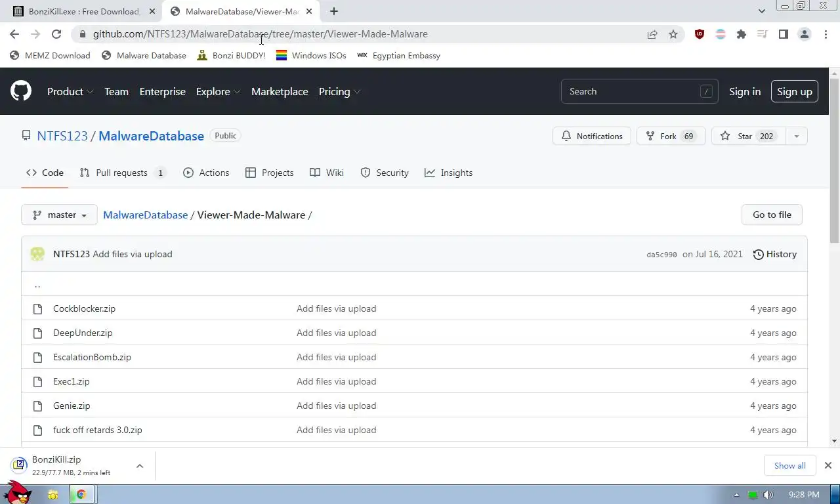This screenshot has width=840, height=504.
Task: Open MEMZ Download bookmark
Action: [50, 56]
